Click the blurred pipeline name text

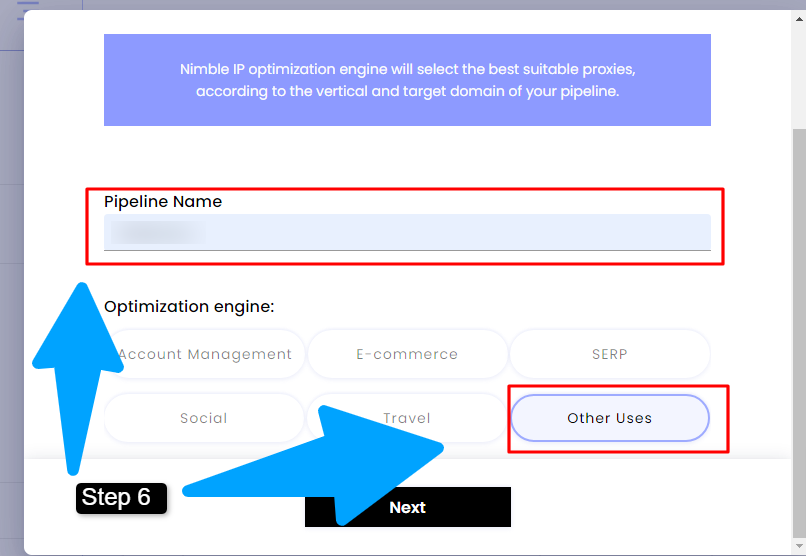click(x=157, y=232)
